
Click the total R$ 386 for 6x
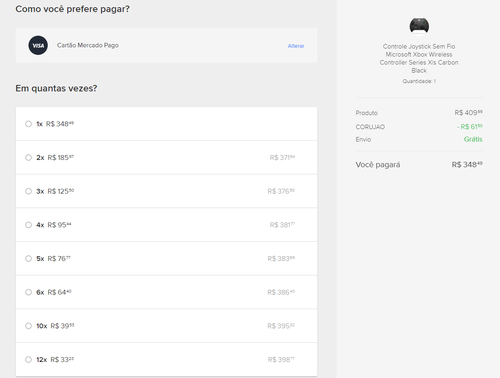(281, 292)
